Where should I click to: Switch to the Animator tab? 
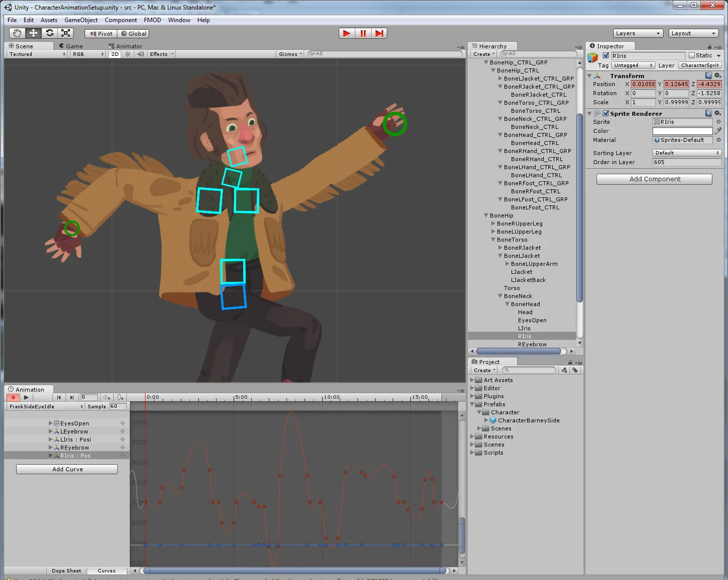pyautogui.click(x=129, y=46)
